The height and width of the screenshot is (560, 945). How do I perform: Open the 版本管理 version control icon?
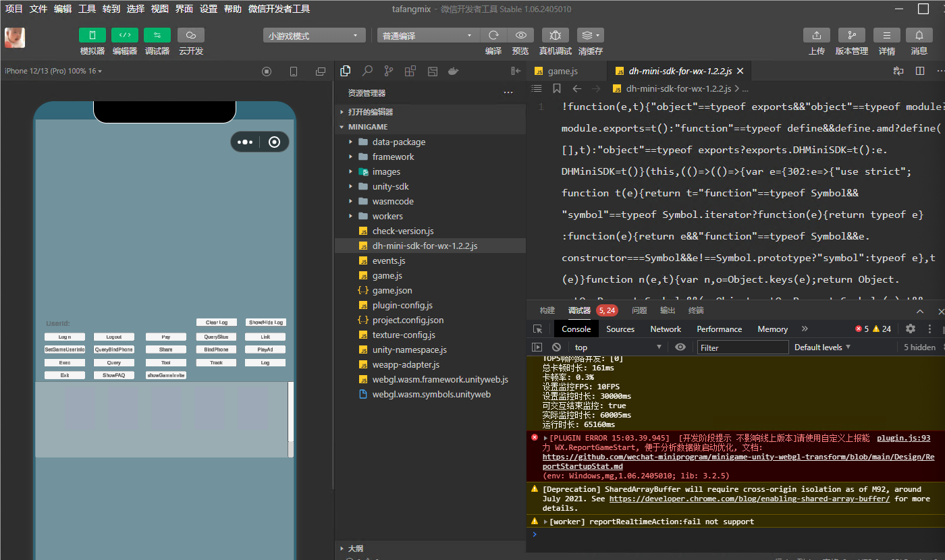point(852,35)
